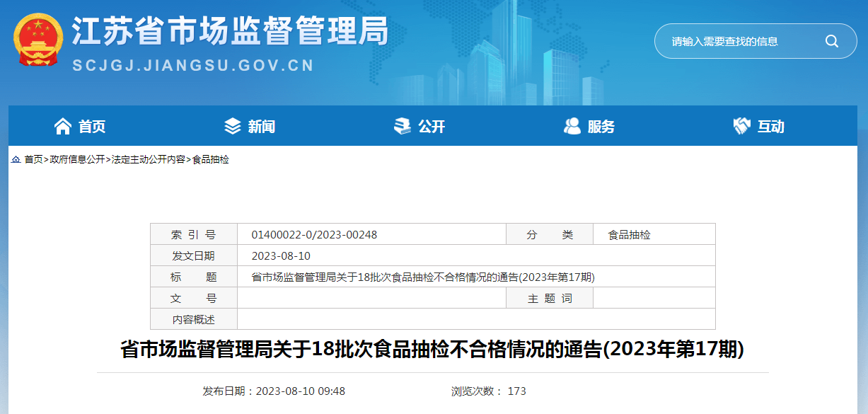Click the small breadcrumb home icon
The width and height of the screenshot is (868, 414).
(16, 160)
